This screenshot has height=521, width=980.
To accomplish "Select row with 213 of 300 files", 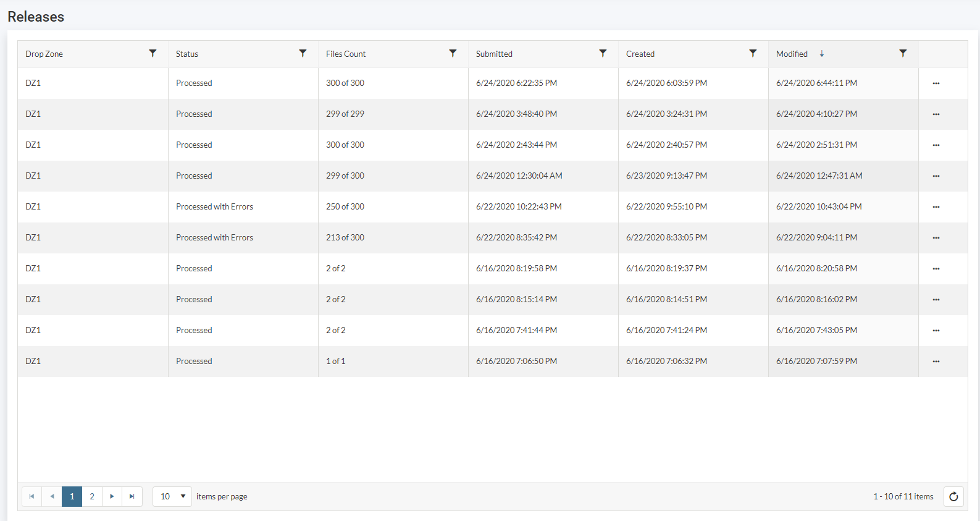I will point(345,238).
